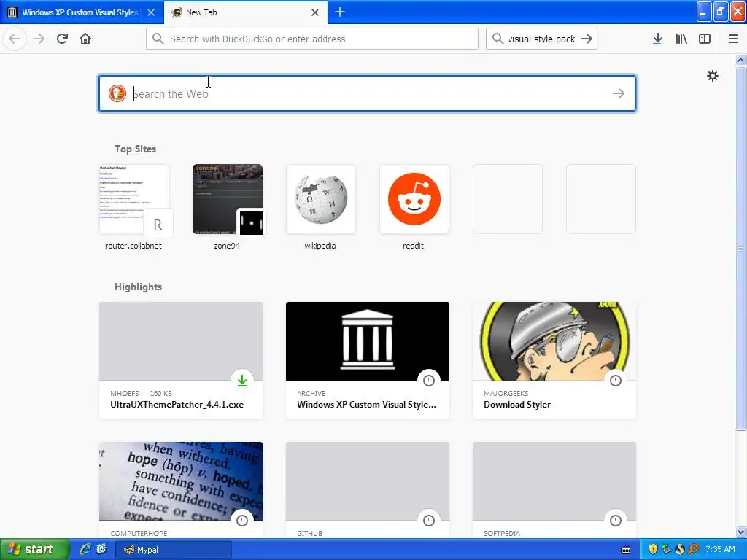Click the security shield tray icon
Screen dimensions: 747x560
tap(653, 550)
